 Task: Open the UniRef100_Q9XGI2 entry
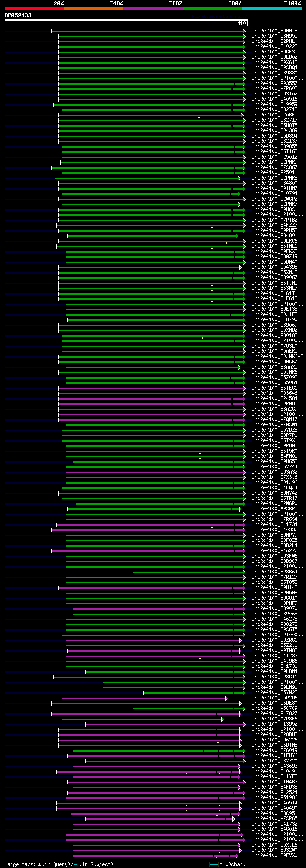pos(274,63)
